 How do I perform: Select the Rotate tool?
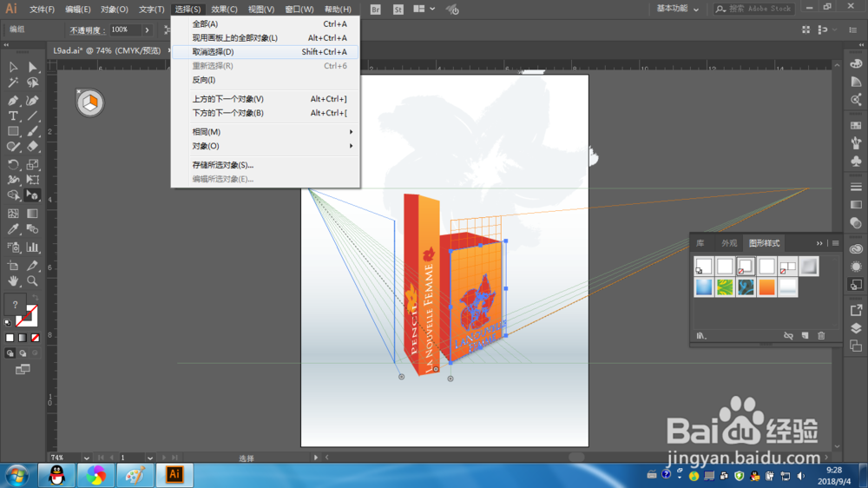(x=13, y=164)
